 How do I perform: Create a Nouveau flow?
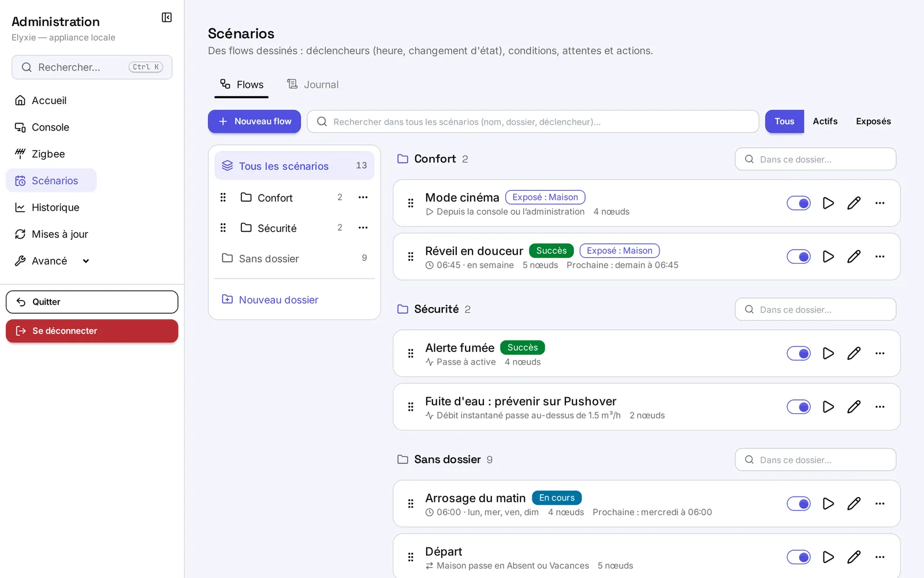click(254, 121)
